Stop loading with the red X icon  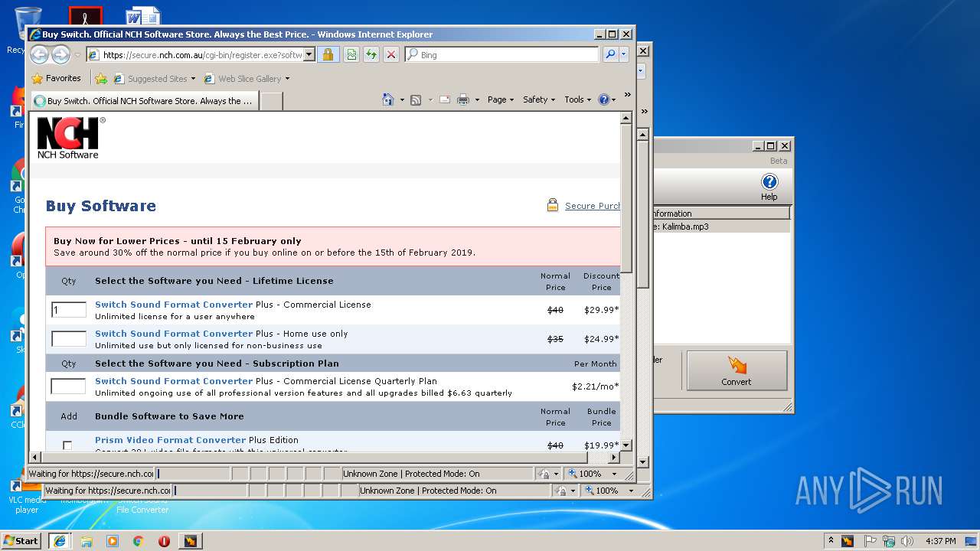(391, 54)
